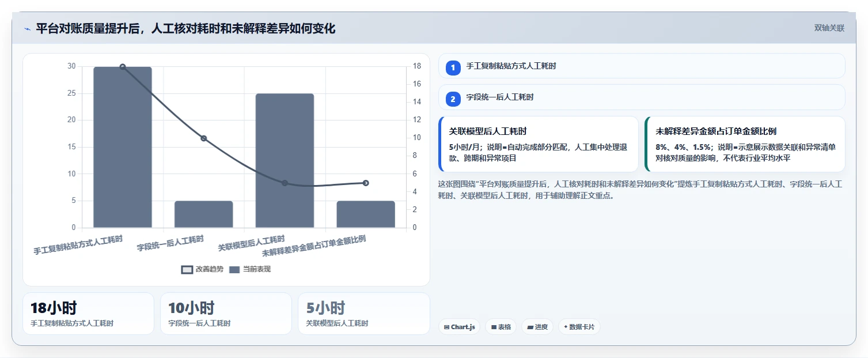Click the bar for 字段统一后人工耗时
The width and height of the screenshot is (868, 358).
tap(203, 214)
